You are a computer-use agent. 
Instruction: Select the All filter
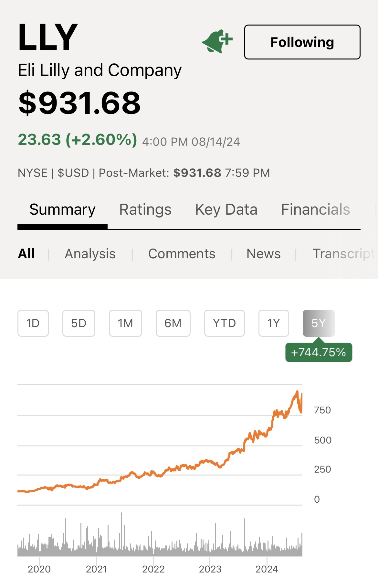point(26,254)
